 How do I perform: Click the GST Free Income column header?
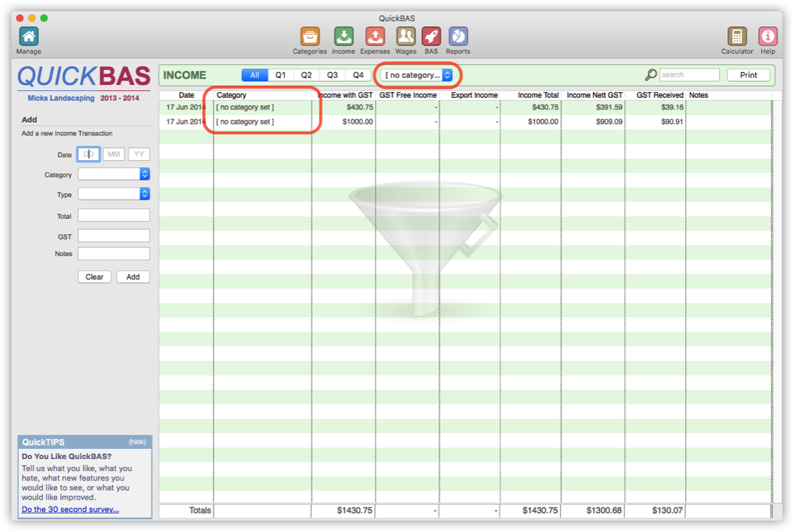(x=408, y=95)
